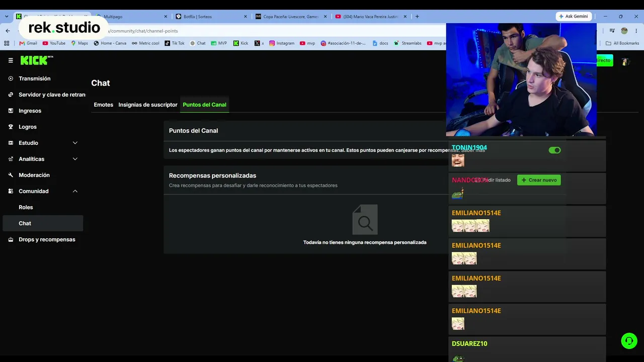Open the All Bookmarks folder
This screenshot has width=644, height=362.
tap(622, 43)
